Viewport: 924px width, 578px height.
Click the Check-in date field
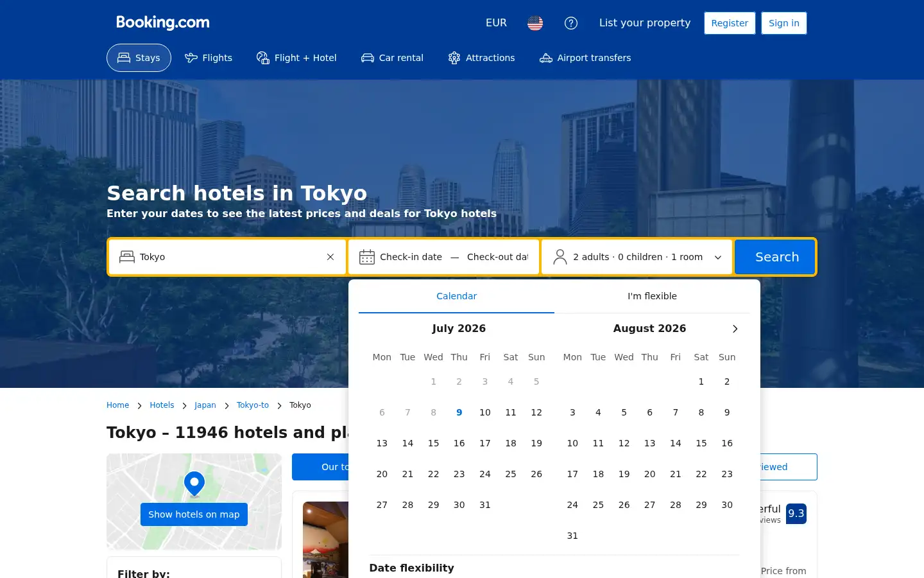(411, 257)
